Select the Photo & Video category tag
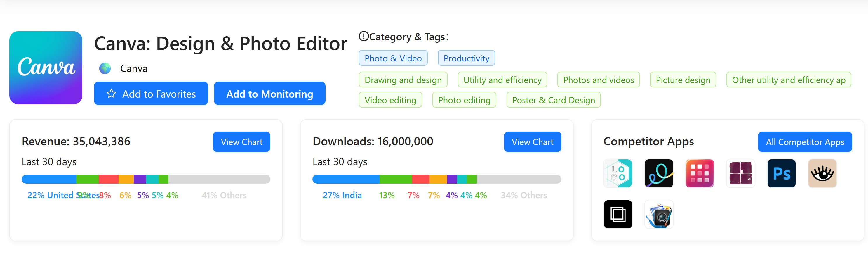The height and width of the screenshot is (264, 868). [393, 58]
